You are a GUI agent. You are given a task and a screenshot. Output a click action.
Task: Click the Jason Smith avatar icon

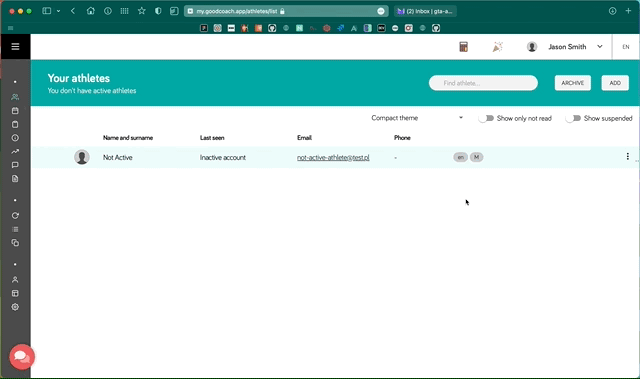click(531, 47)
